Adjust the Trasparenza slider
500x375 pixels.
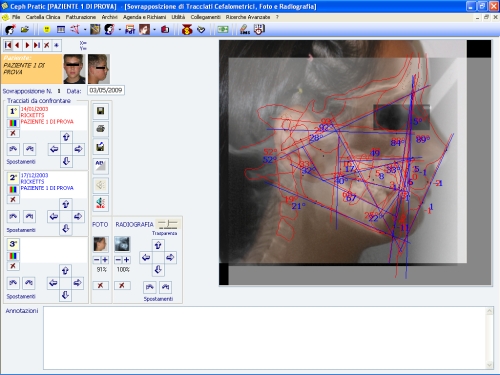tap(168, 223)
